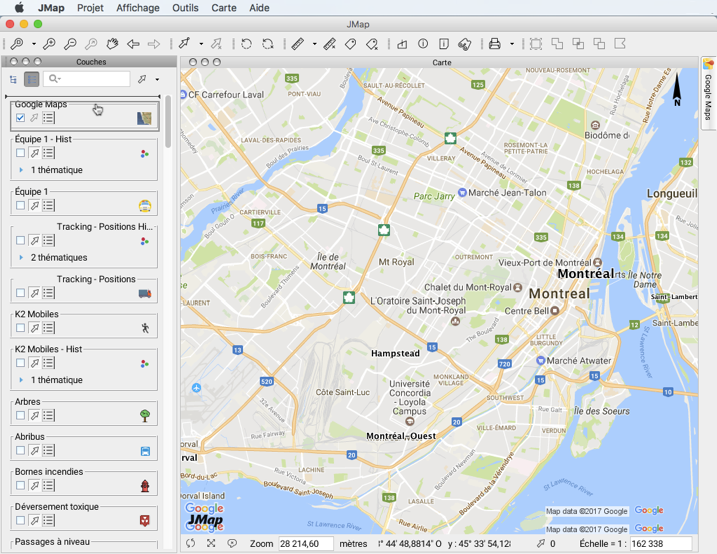Screen dimensions: 717x554
Task: Click the zoom out magnifier
Action: (70, 44)
